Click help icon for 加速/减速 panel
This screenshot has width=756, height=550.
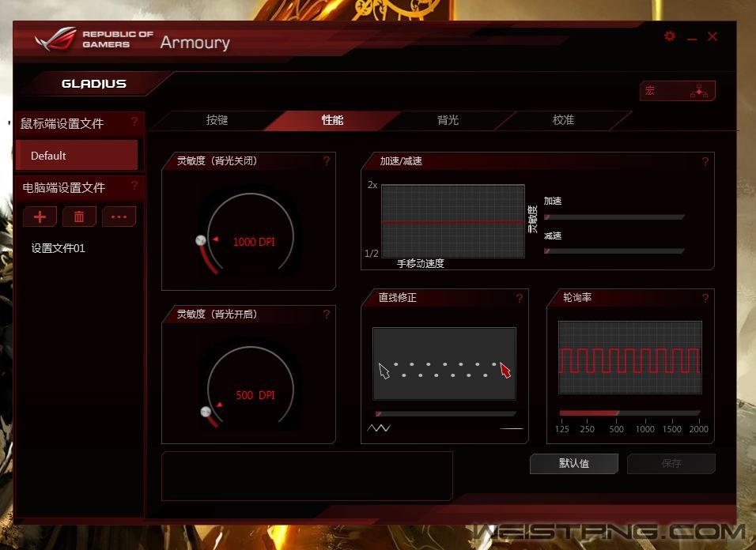pos(705,161)
